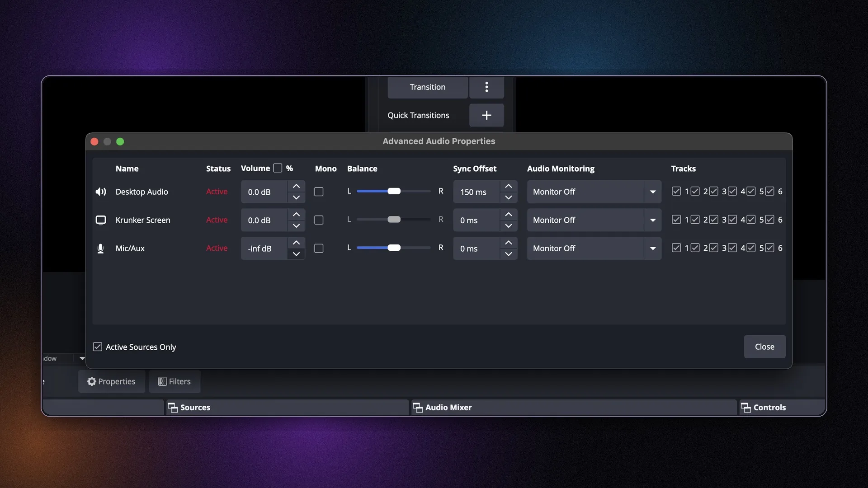Click the Mic/Aux microphone icon
The width and height of the screenshot is (868, 488).
100,249
